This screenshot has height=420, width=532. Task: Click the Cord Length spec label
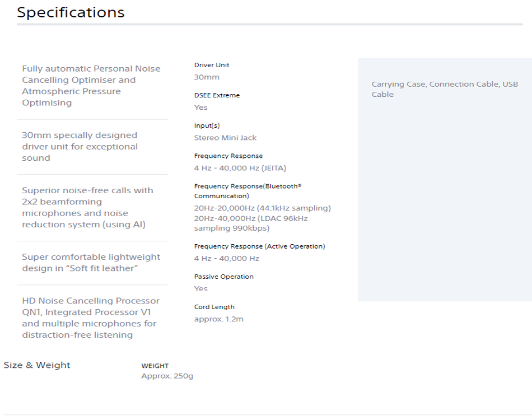point(214,307)
